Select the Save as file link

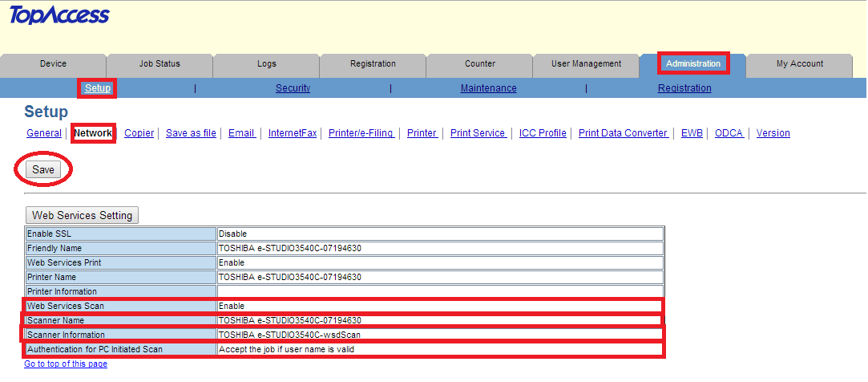[x=191, y=133]
